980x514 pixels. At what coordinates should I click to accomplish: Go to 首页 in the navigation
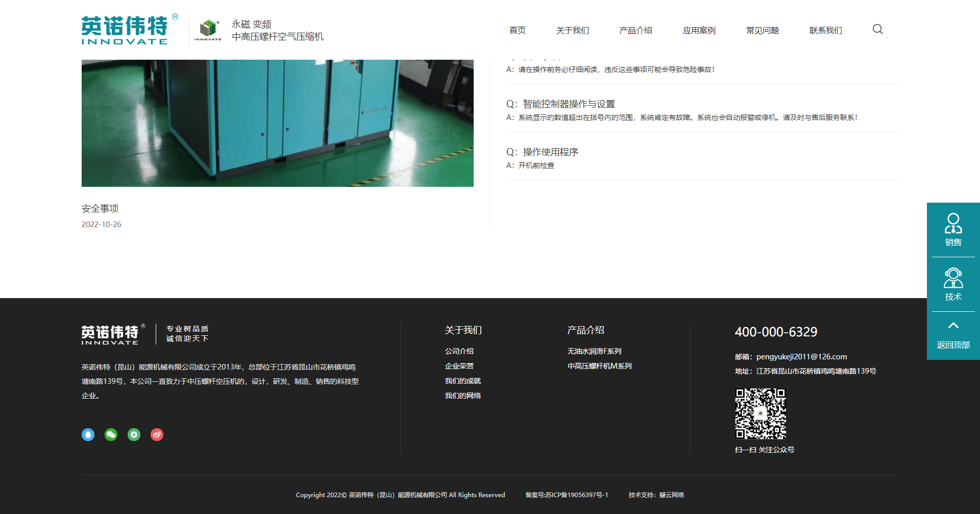click(518, 30)
